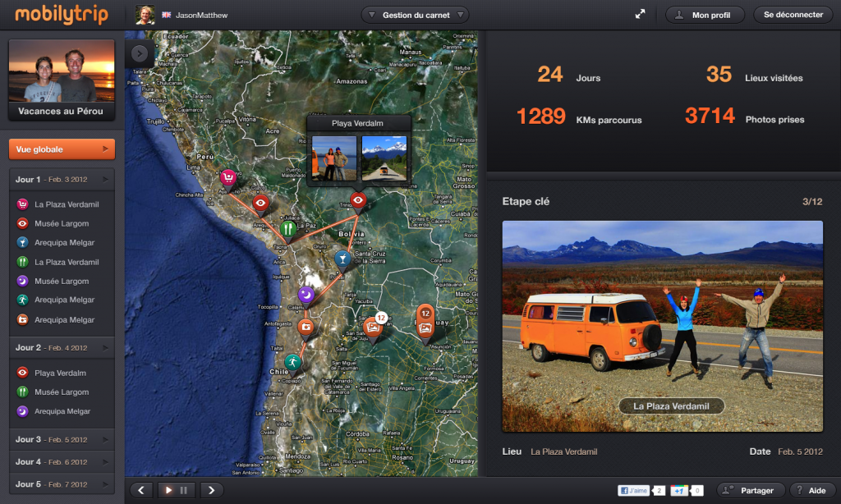This screenshot has height=504, width=841.
Task: Collapse the Jour 2 section
Action: (62, 347)
